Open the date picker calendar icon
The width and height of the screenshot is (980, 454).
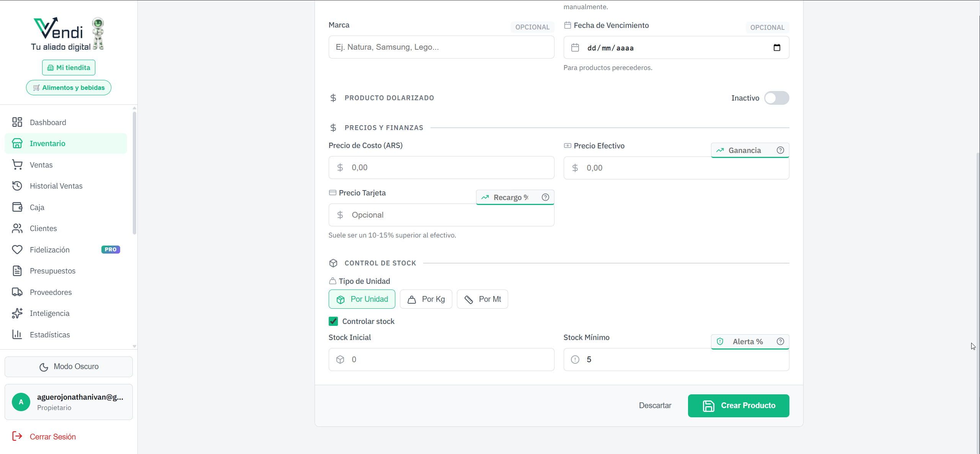(x=777, y=48)
